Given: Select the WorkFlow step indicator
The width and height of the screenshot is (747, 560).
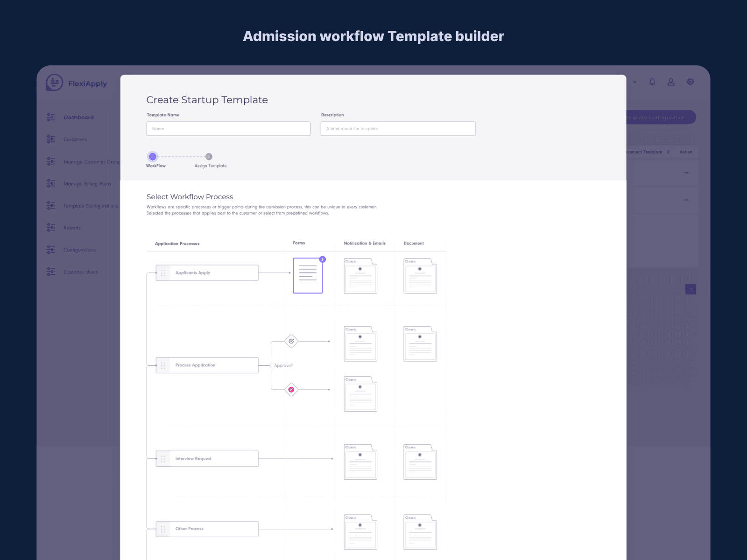Looking at the screenshot, I should click(153, 157).
